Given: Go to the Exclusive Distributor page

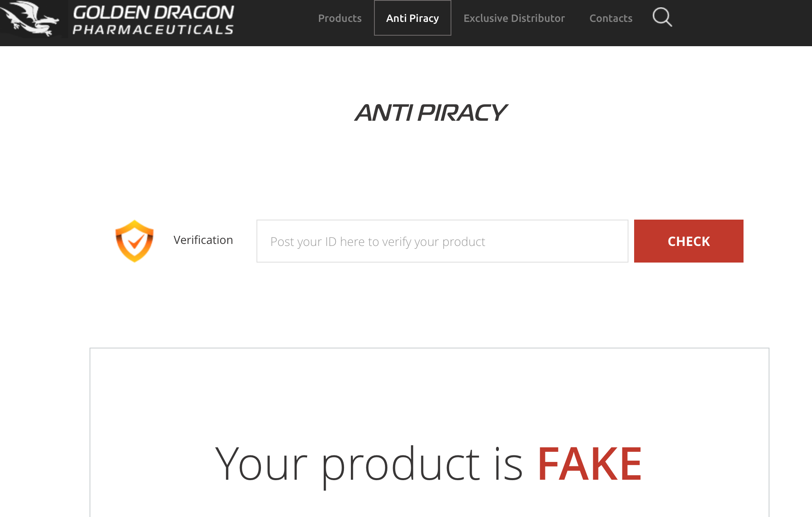Looking at the screenshot, I should click(514, 18).
